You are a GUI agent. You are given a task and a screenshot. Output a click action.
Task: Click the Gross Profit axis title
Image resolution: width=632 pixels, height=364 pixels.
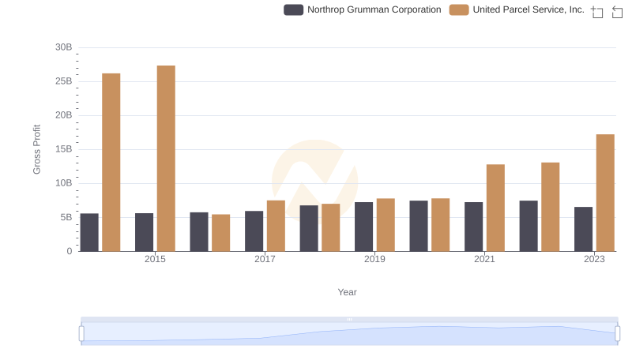coord(36,149)
